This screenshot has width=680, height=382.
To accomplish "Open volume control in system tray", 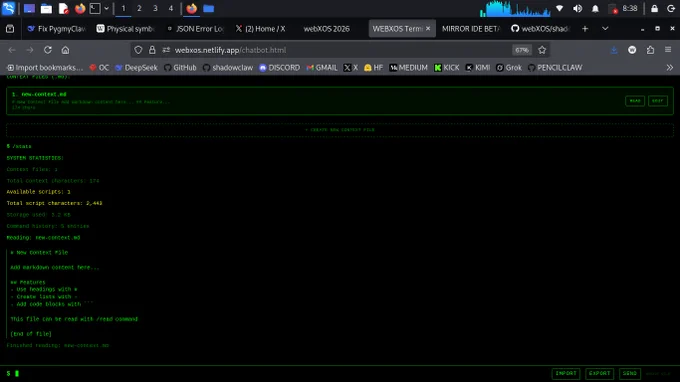I will [577, 8].
